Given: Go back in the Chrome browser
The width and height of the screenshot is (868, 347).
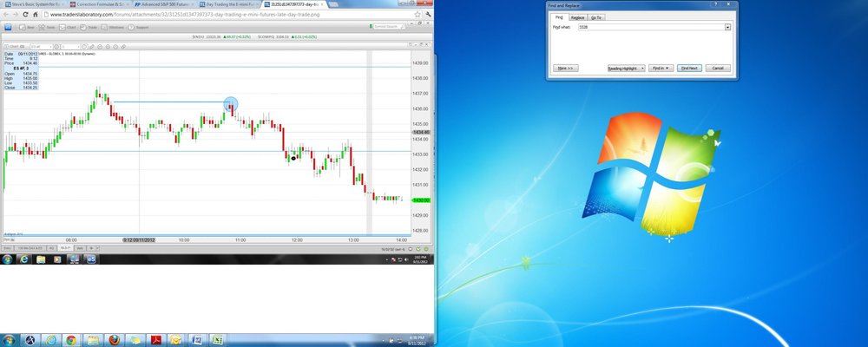Looking at the screenshot, I should pos(6,15).
